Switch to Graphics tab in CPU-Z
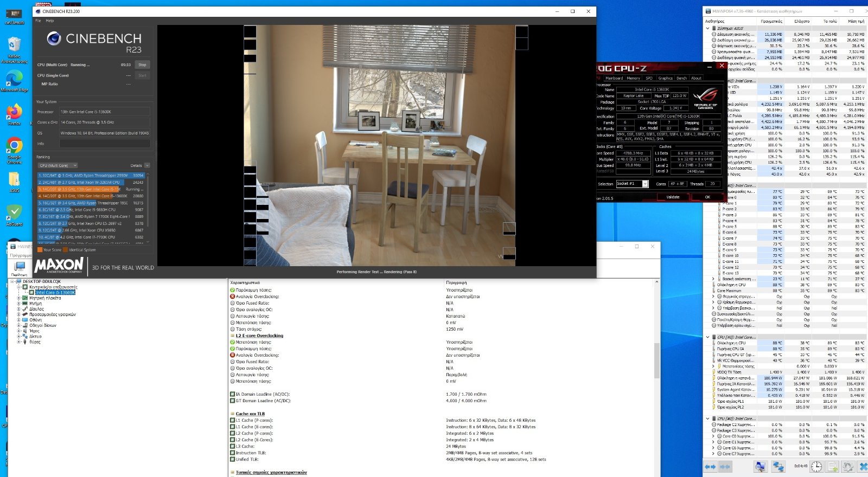Screen dimensions: 868x477 click(666, 78)
